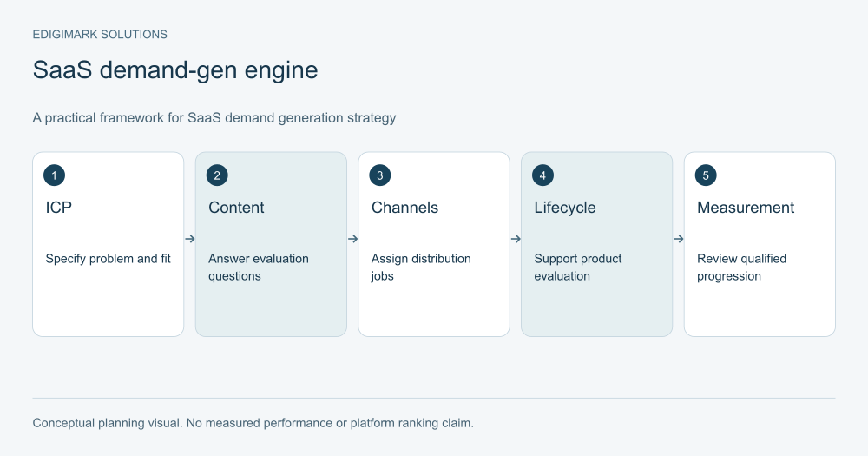Click the number 5 step badge
Viewport: 868px width, 456px height.
pos(706,175)
